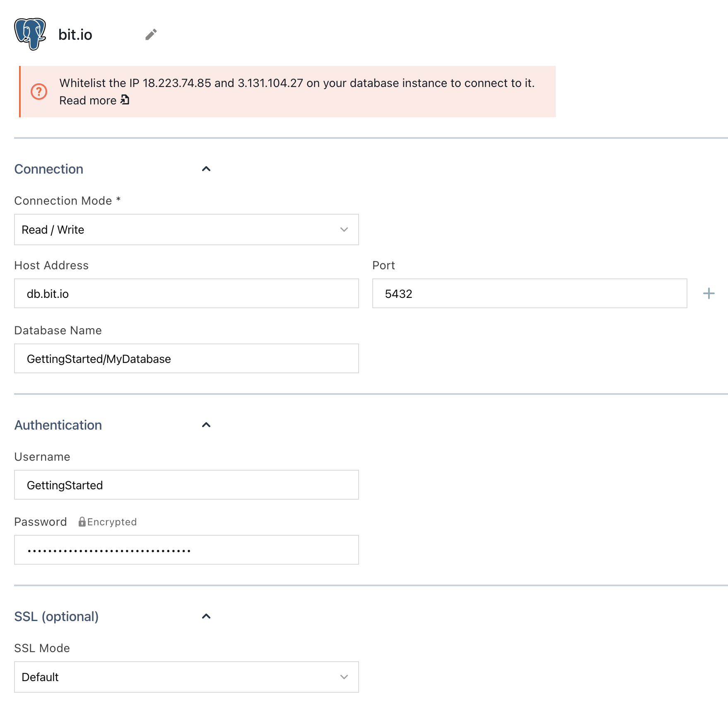The height and width of the screenshot is (701, 728).
Task: Collapse the Authentication section
Action: (x=206, y=425)
